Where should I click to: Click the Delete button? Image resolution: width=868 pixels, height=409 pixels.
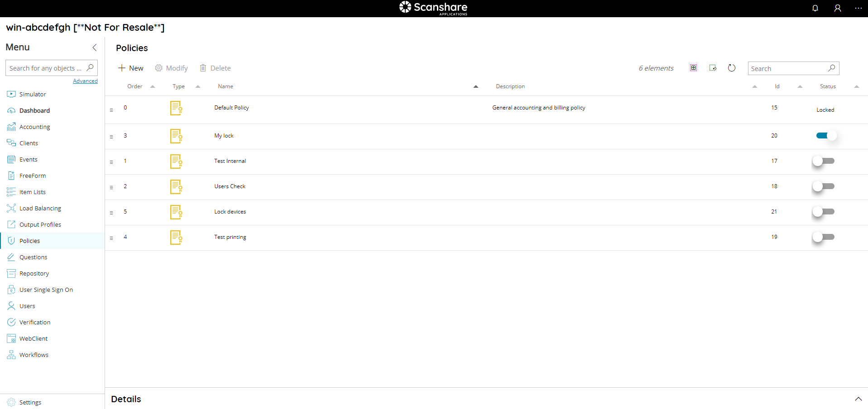pos(216,68)
